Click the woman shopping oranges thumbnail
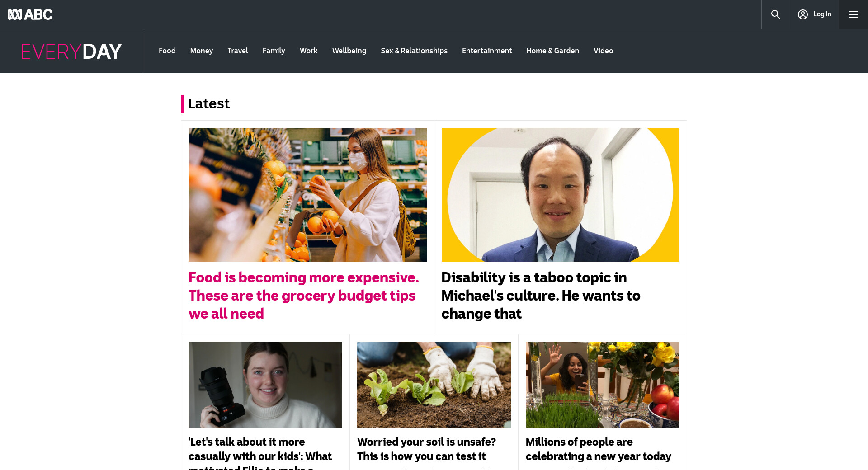The height and width of the screenshot is (470, 868). (307, 195)
